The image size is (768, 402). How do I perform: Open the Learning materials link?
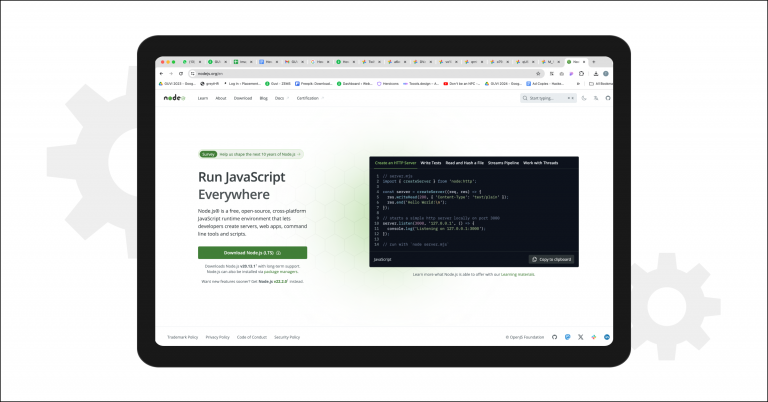[517, 274]
